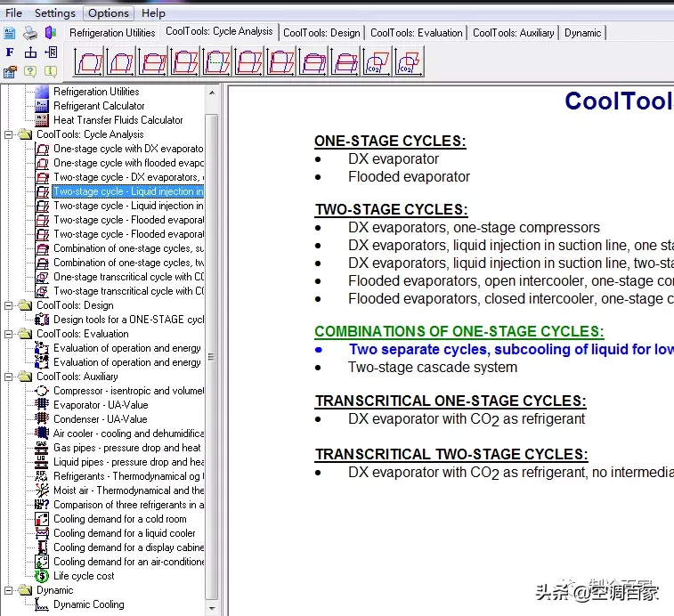The width and height of the screenshot is (674, 616).
Task: Click the tree panel scroll down arrow
Action: pos(212,608)
